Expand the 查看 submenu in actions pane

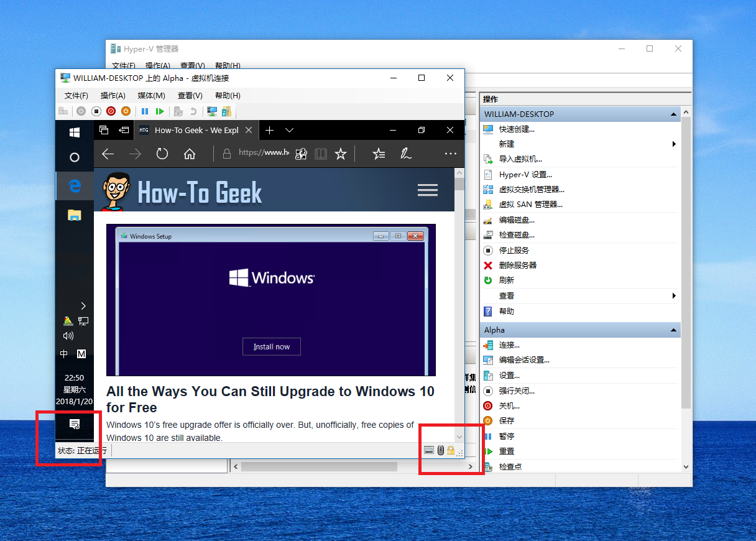coord(674,296)
